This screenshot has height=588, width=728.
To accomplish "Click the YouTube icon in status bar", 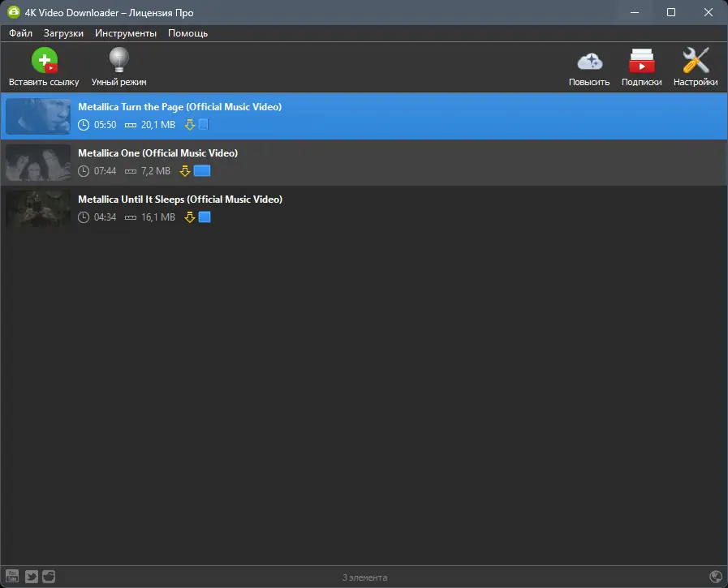I will point(12,577).
